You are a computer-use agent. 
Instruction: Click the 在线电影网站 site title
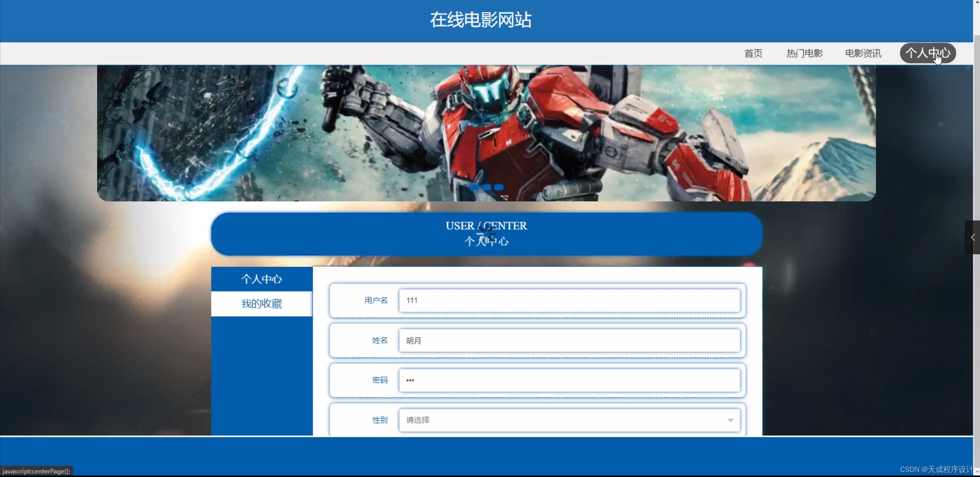[481, 19]
